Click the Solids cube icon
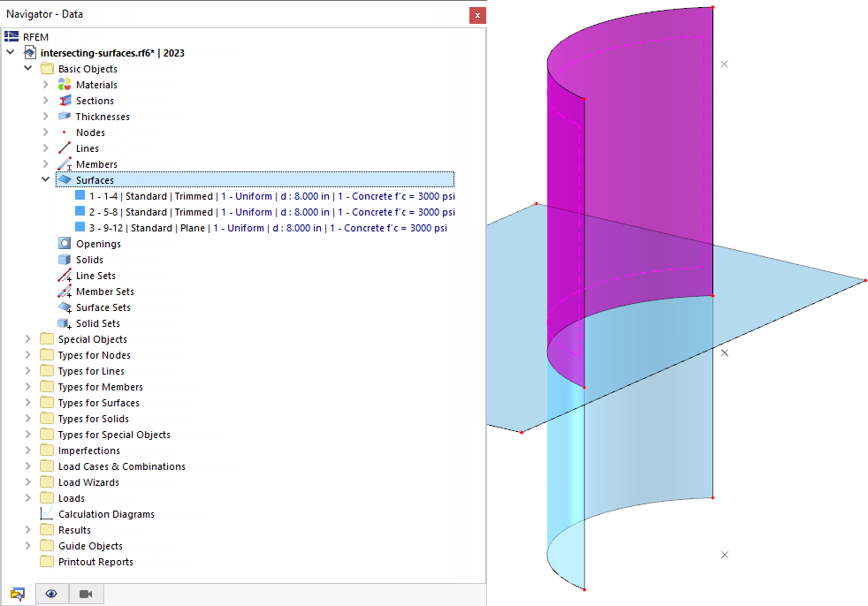This screenshot has height=606, width=868. click(x=65, y=260)
